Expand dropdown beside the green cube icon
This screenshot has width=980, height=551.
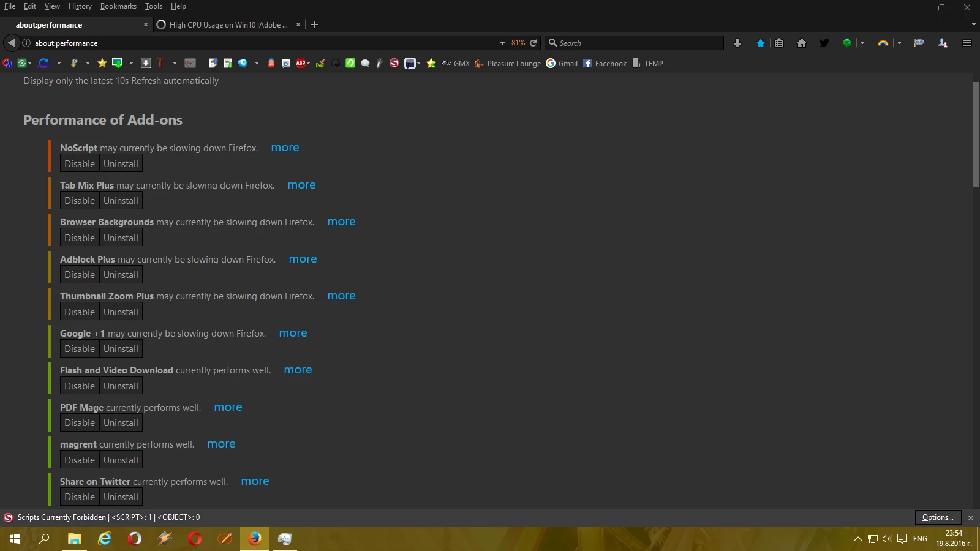(862, 43)
